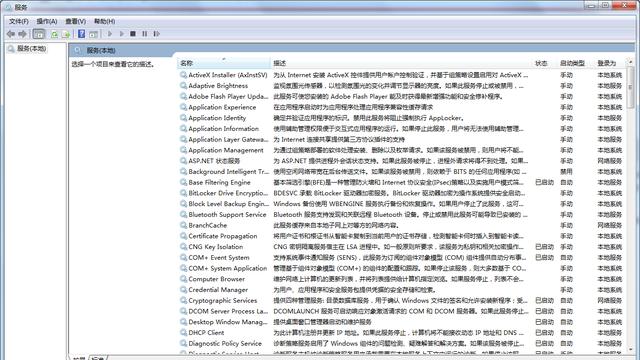The image size is (640, 360).
Task: Click the Back arrow in toolbar
Action: click(11, 34)
